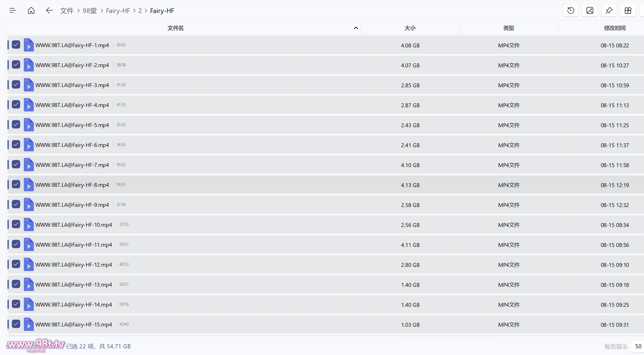Uncheck the checkbox for Fairy-HF-1.mp4
Screen dimensions: 644x355
click(x=16, y=45)
